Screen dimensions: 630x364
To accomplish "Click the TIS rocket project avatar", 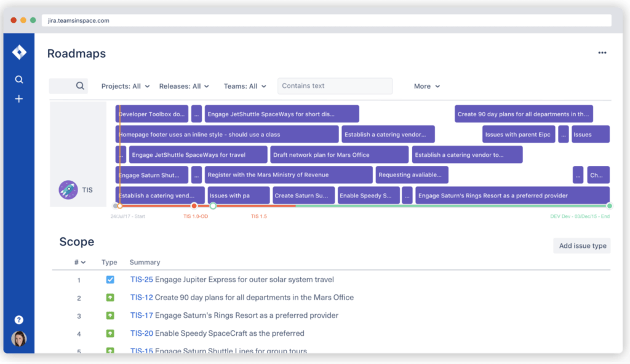I will pyautogui.click(x=68, y=189).
